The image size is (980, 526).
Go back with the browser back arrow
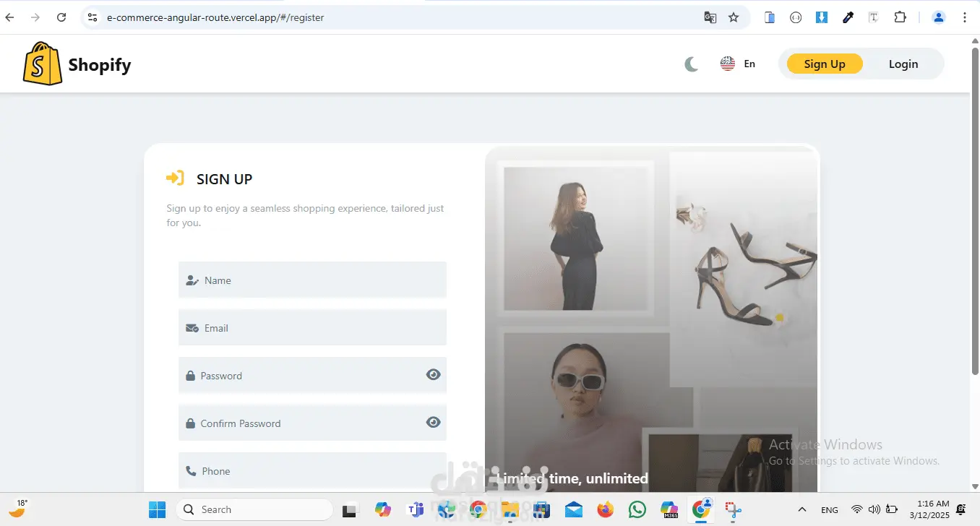10,17
